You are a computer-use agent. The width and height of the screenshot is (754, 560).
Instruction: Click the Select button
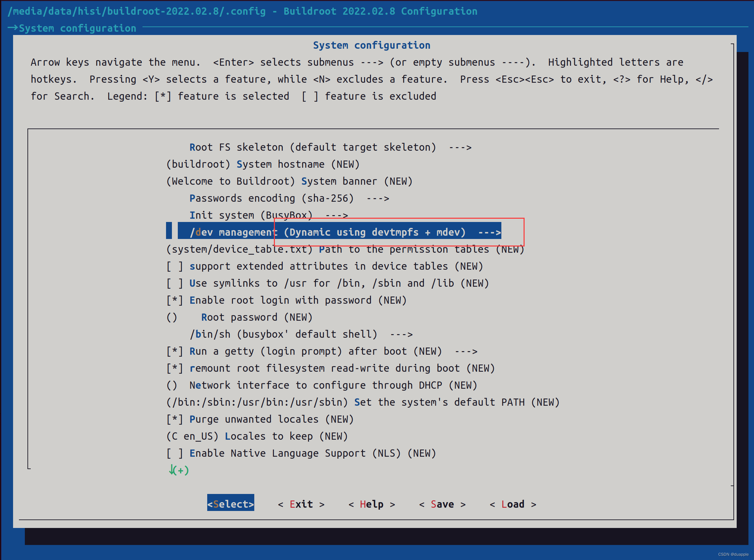229,504
